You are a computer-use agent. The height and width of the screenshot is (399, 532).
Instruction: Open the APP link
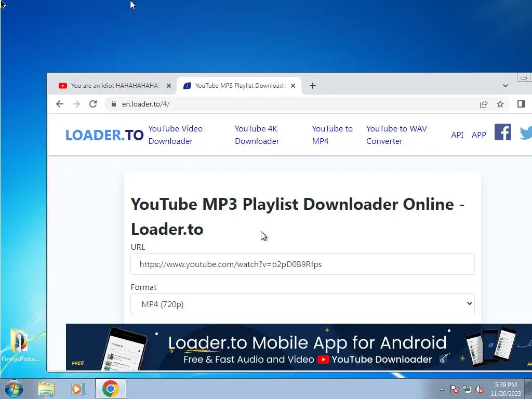[x=478, y=135]
